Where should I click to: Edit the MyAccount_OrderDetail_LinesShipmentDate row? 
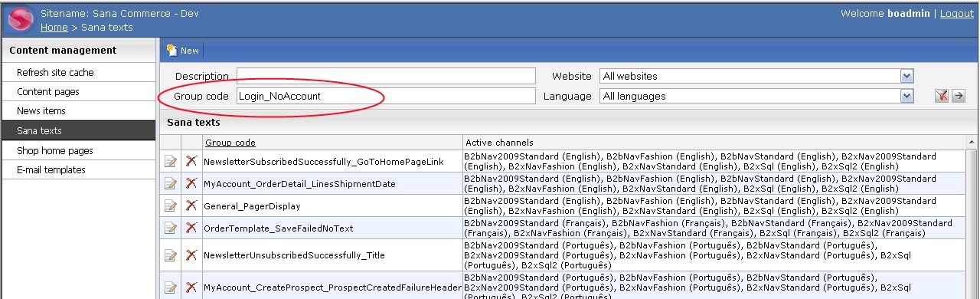coord(171,183)
